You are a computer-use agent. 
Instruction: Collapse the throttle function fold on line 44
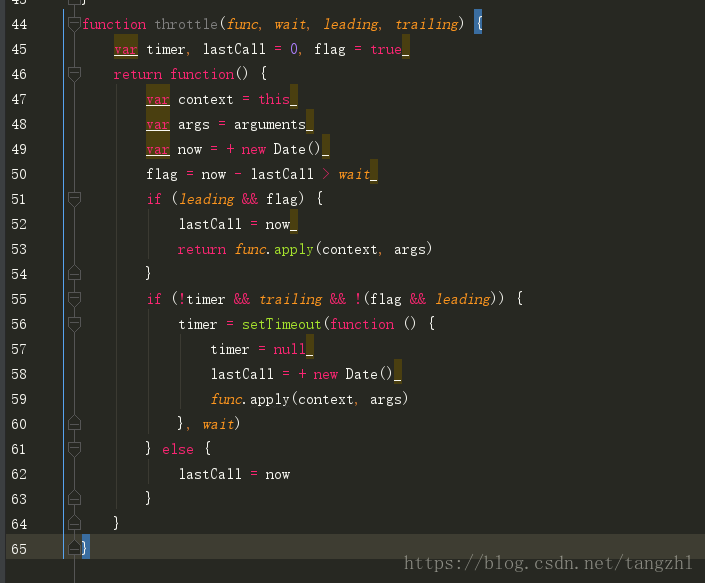click(74, 23)
